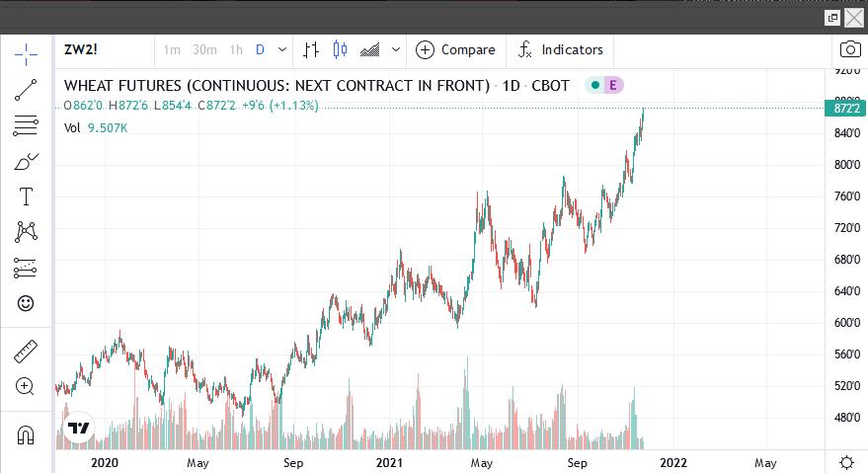Select the ruler measure tool
The width and height of the screenshot is (868, 473).
(x=26, y=351)
